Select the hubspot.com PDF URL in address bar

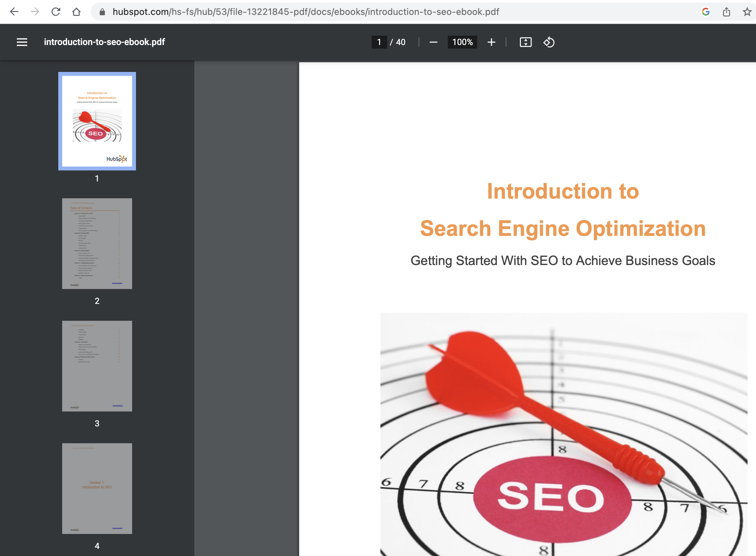click(x=306, y=12)
